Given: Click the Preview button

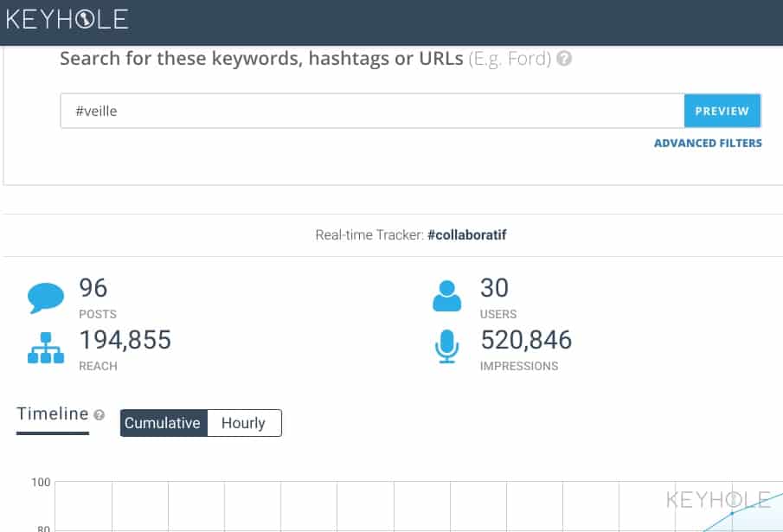Looking at the screenshot, I should pyautogui.click(x=722, y=111).
